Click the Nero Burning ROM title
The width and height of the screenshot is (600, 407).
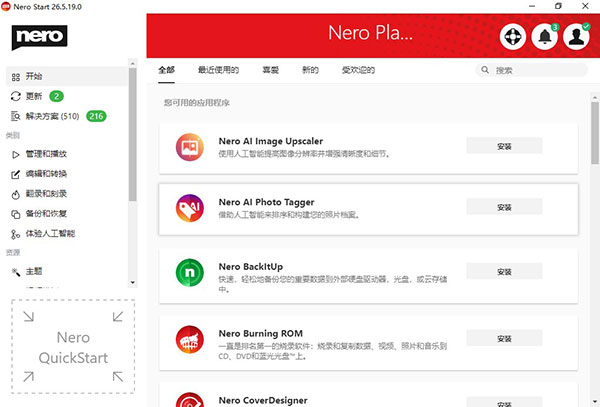[261, 334]
